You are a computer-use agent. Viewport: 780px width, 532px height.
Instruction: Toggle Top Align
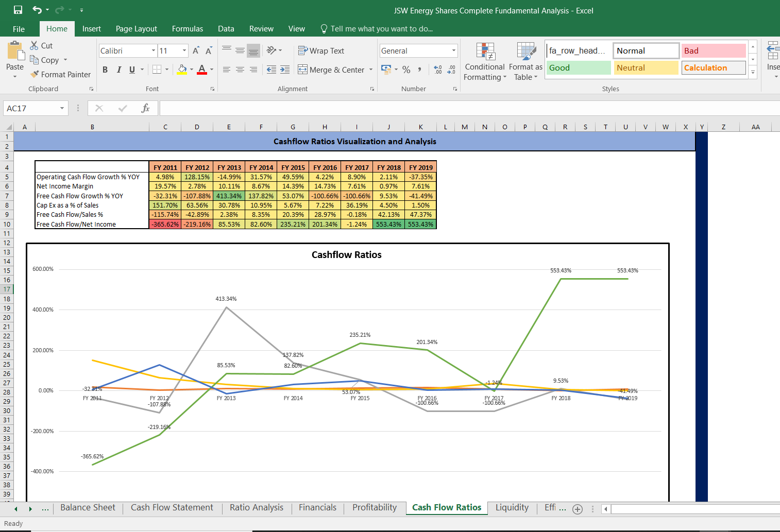pyautogui.click(x=227, y=50)
